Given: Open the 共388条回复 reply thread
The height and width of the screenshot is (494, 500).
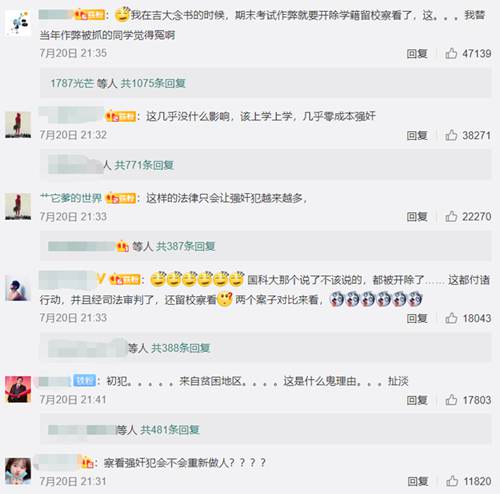Looking at the screenshot, I should pyautogui.click(x=181, y=348).
